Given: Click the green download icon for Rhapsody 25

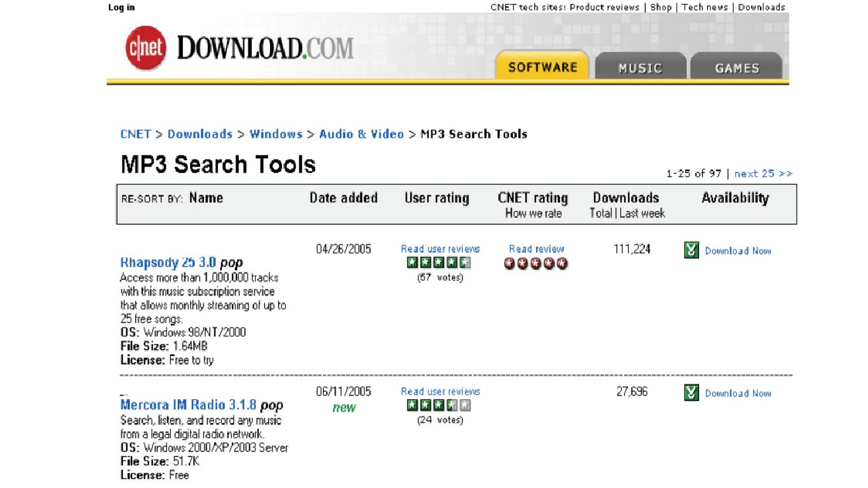Looking at the screenshot, I should 691,250.
